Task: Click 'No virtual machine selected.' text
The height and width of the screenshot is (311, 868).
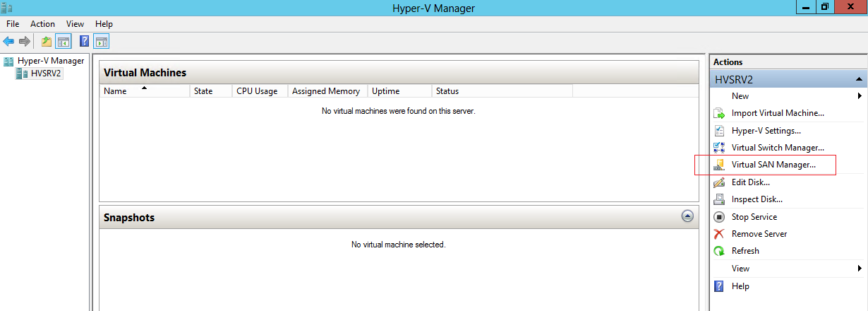Action: [399, 245]
